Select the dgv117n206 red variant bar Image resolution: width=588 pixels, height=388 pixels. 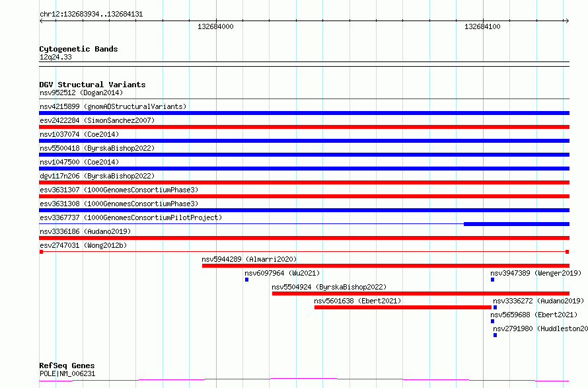click(x=304, y=182)
